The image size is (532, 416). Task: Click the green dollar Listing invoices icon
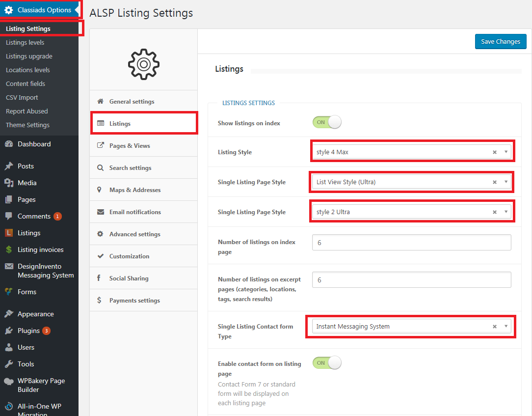[9, 250]
